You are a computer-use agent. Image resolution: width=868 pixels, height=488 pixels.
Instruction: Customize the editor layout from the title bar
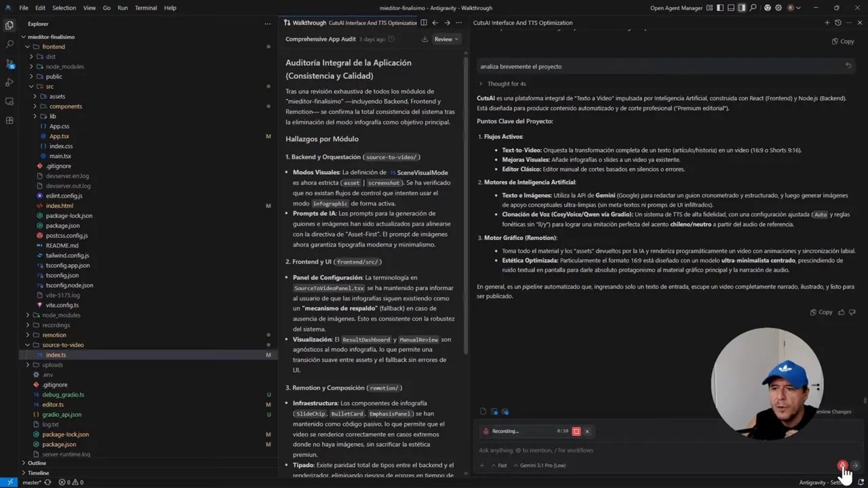(x=709, y=7)
